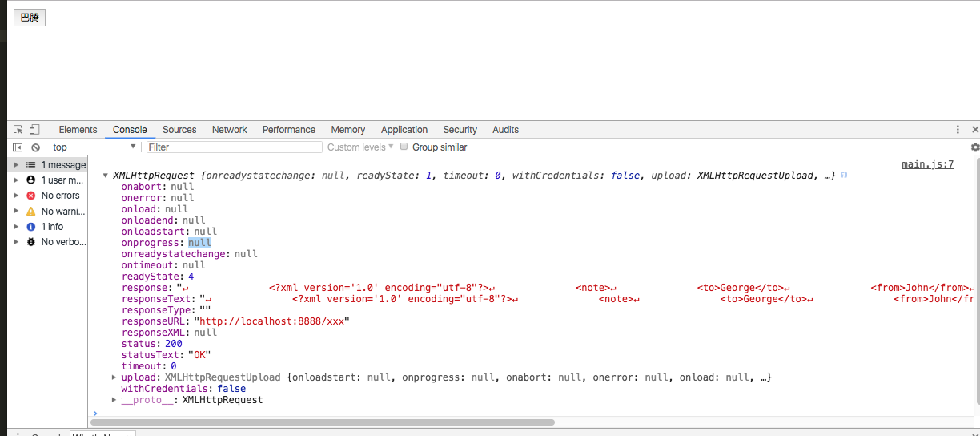Screen dimensions: 980x436
Task: Click the responseURL localhost:8888/xxx value
Action: pos(271,321)
